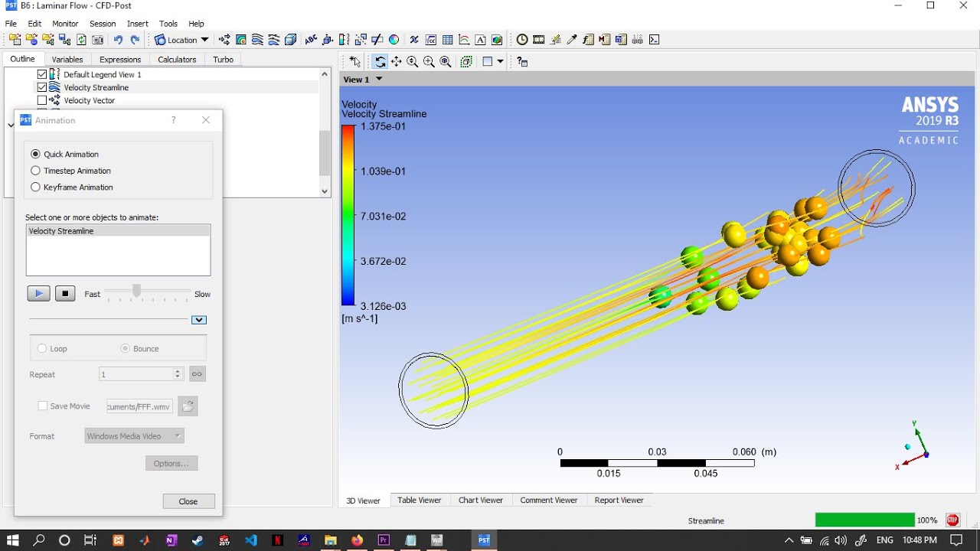Viewport: 980px width, 551px height.
Task: Stop the animation
Action: pyautogui.click(x=65, y=294)
